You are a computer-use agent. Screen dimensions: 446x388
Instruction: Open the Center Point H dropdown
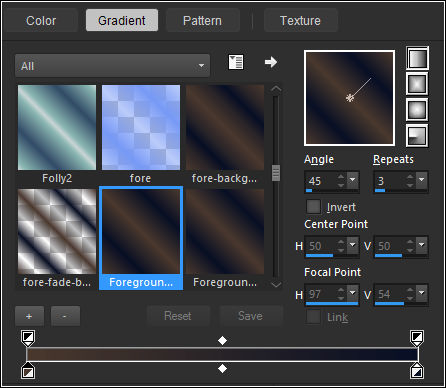point(352,246)
